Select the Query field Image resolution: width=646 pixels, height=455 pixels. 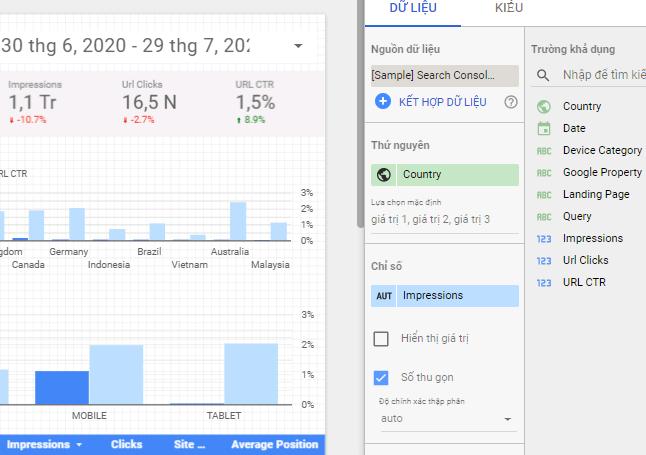point(577,216)
